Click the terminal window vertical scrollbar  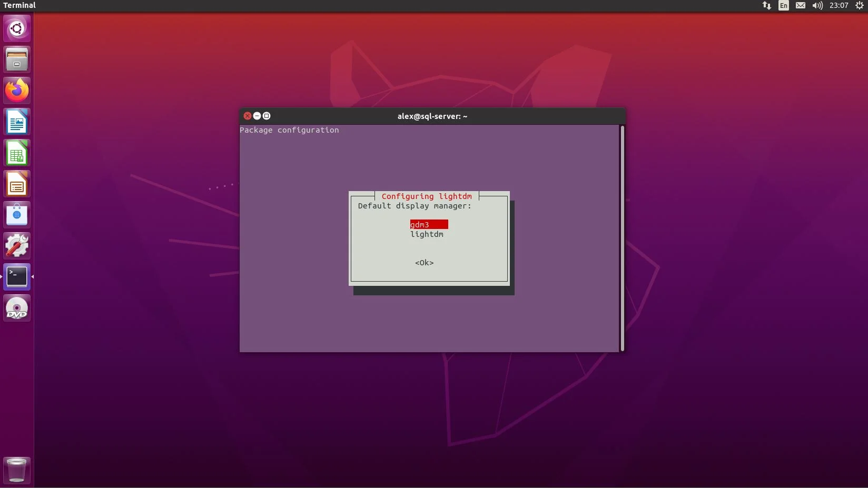[x=622, y=238]
